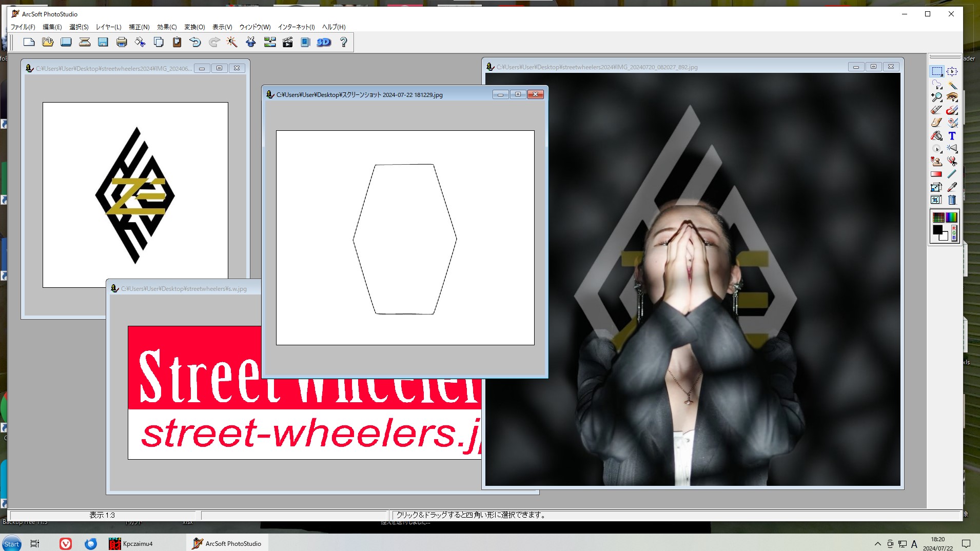980x551 pixels.
Task: Open the color spectrum picker
Action: [x=952, y=217]
